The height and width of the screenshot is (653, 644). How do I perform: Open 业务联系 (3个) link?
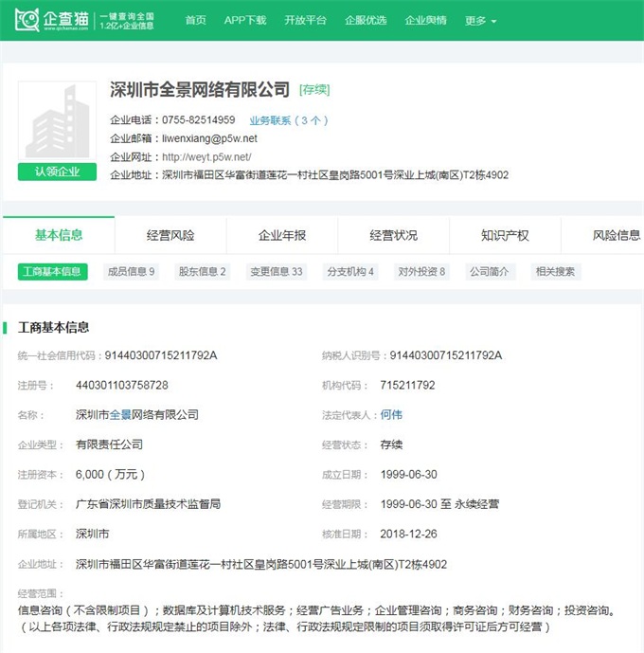[289, 120]
